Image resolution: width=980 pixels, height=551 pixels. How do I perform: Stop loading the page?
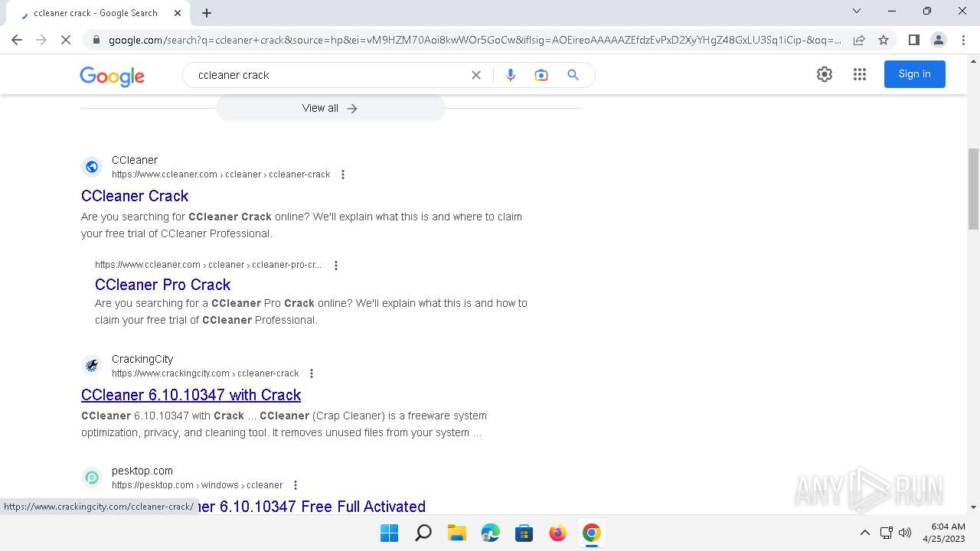[66, 40]
